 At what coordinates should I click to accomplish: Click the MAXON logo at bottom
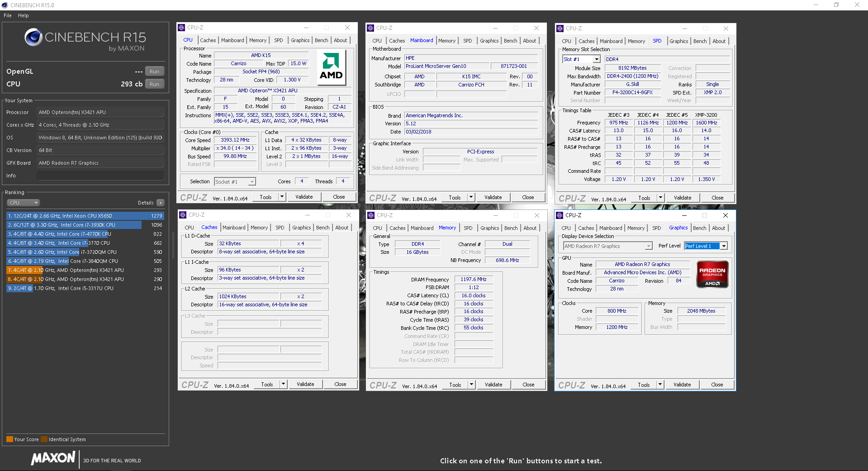click(53, 458)
